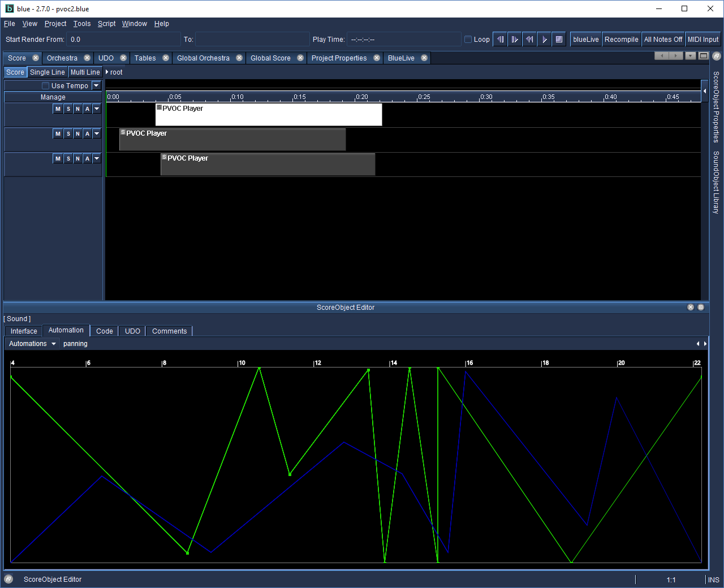Switch to the Code tab
The width and height of the screenshot is (724, 588).
pos(104,331)
